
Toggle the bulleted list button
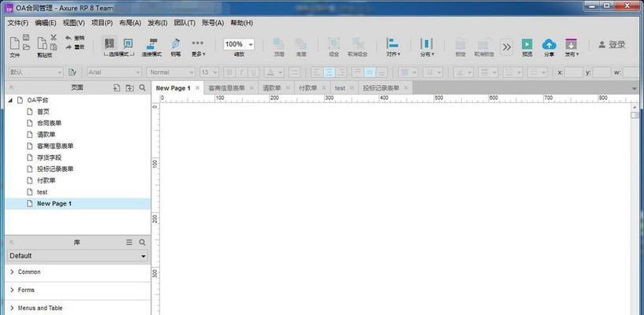coord(295,72)
